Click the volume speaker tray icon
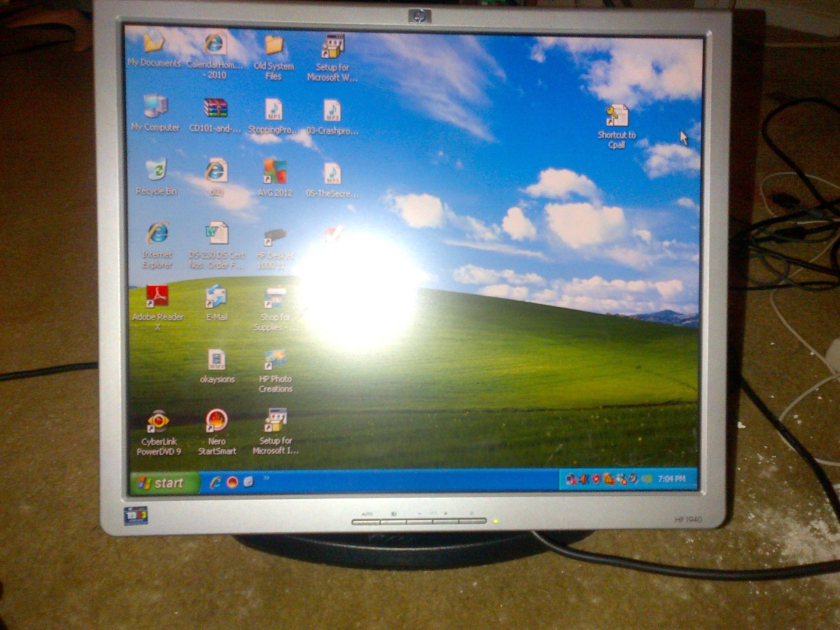Image resolution: width=840 pixels, height=630 pixels. click(x=584, y=480)
